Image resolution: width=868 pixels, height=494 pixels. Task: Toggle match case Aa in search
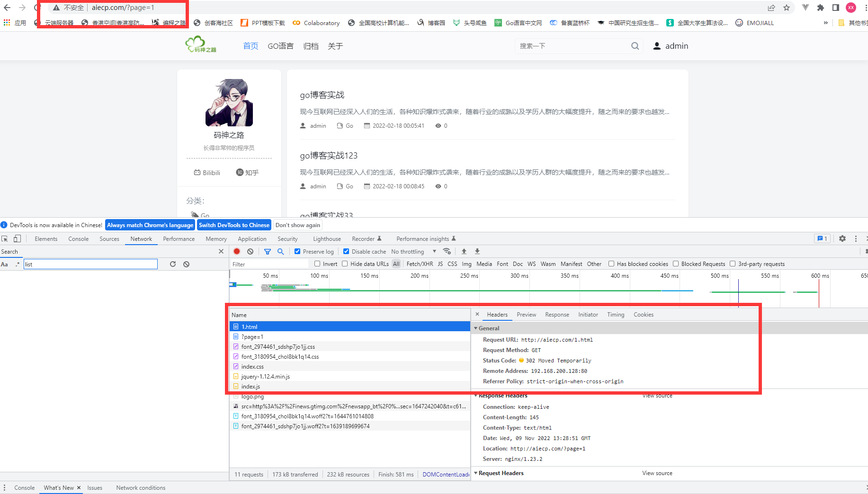(x=5, y=264)
